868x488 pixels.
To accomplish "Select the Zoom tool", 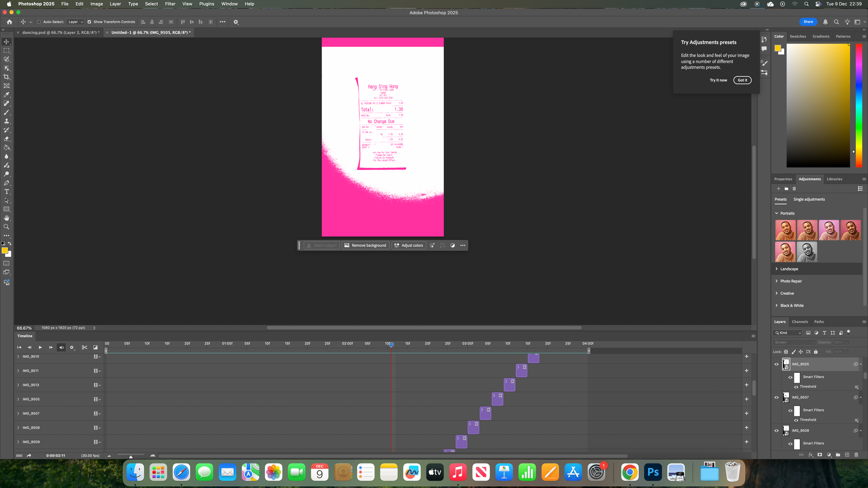I will [x=7, y=227].
